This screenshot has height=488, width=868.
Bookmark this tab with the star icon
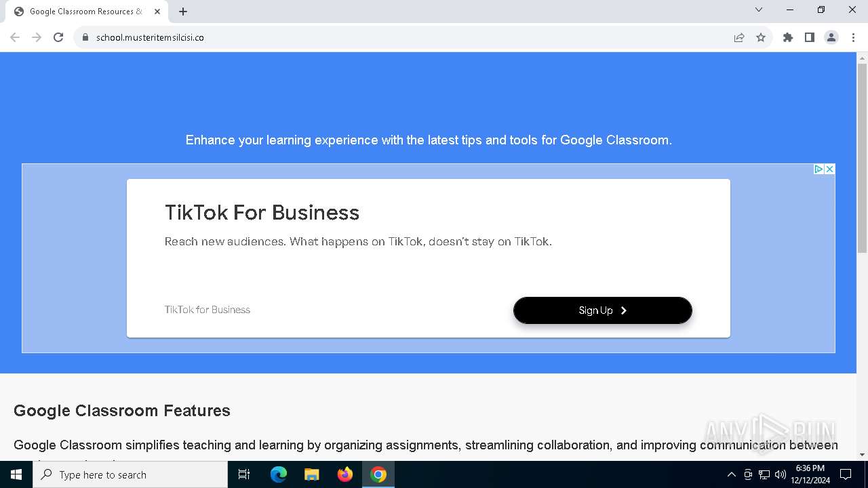(761, 37)
